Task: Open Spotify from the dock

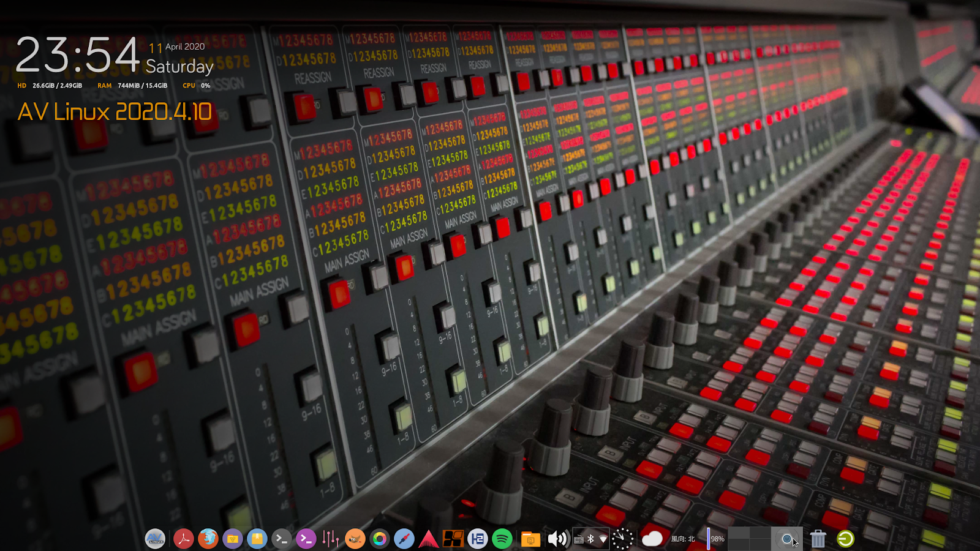Action: tap(502, 539)
